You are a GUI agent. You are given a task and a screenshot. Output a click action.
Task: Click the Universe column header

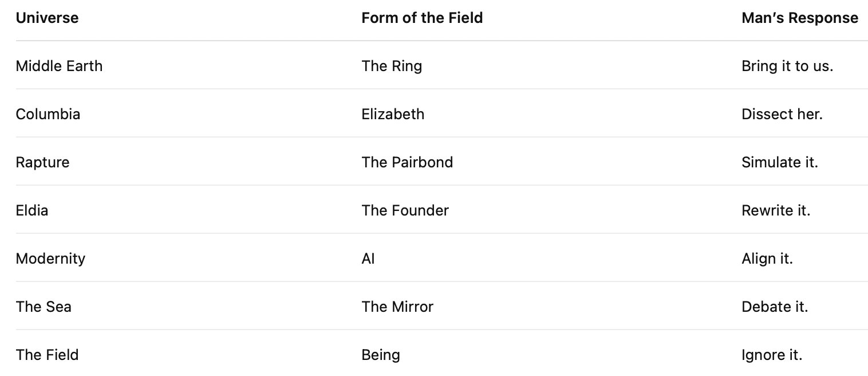[47, 18]
